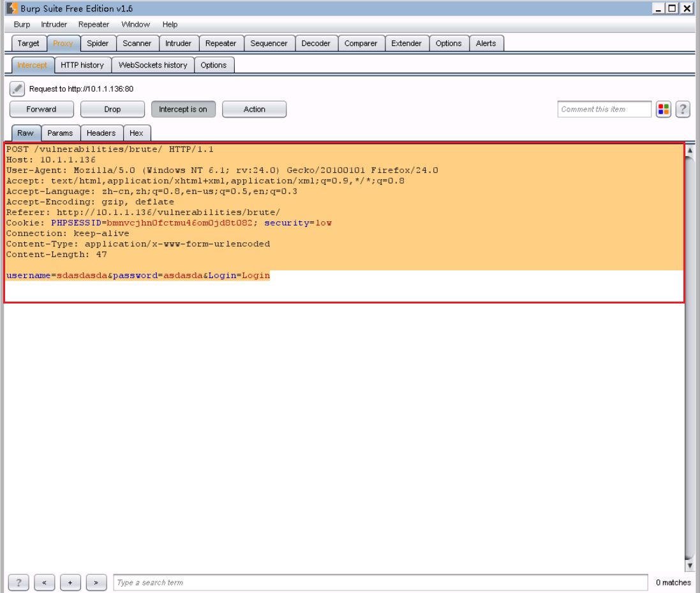Click the POST /vulnerabilities/brute/ request line
The height and width of the screenshot is (593, 700).
tap(110, 149)
